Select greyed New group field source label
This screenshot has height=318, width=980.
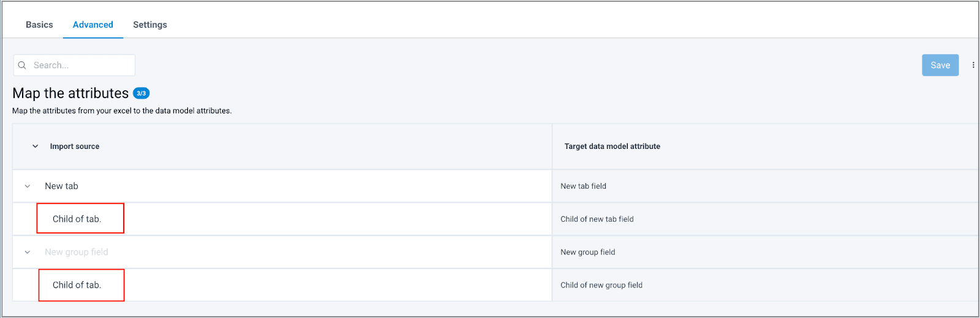pyautogui.click(x=77, y=252)
